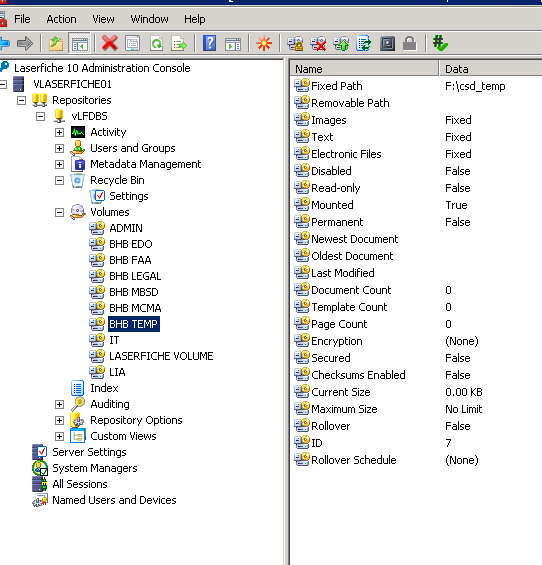Expand the Auditing tree node

[59, 404]
